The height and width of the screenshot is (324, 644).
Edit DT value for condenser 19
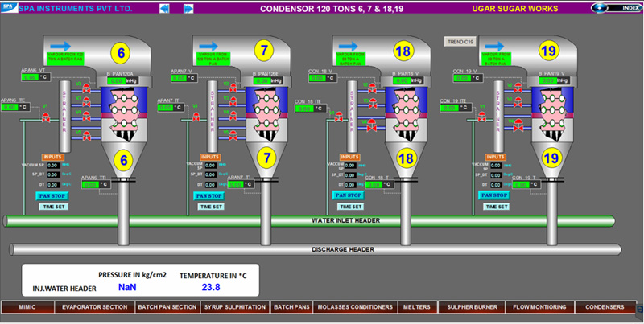click(496, 185)
